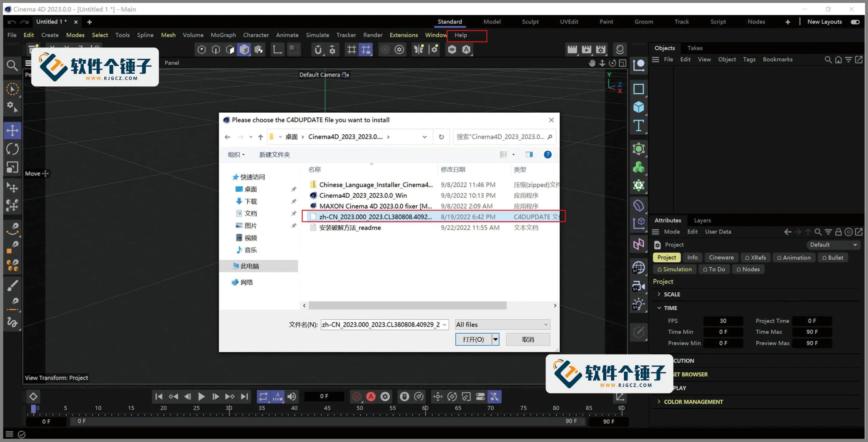Viewport: 868px width, 442px height.
Task: Add a Null object icon
Action: pos(638,66)
